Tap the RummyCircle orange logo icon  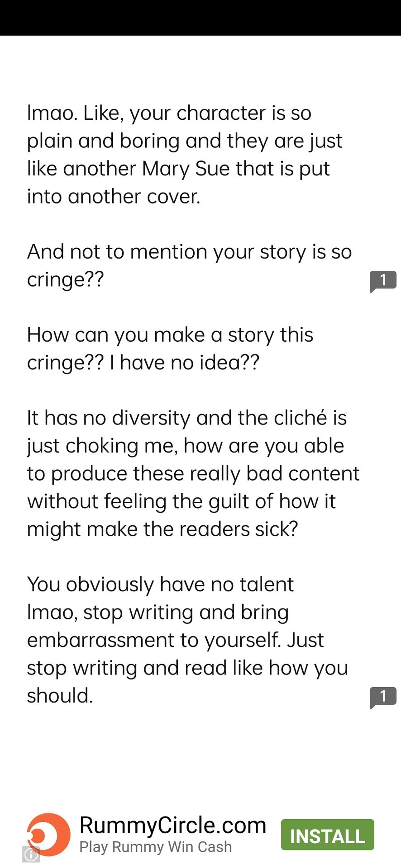point(49,835)
